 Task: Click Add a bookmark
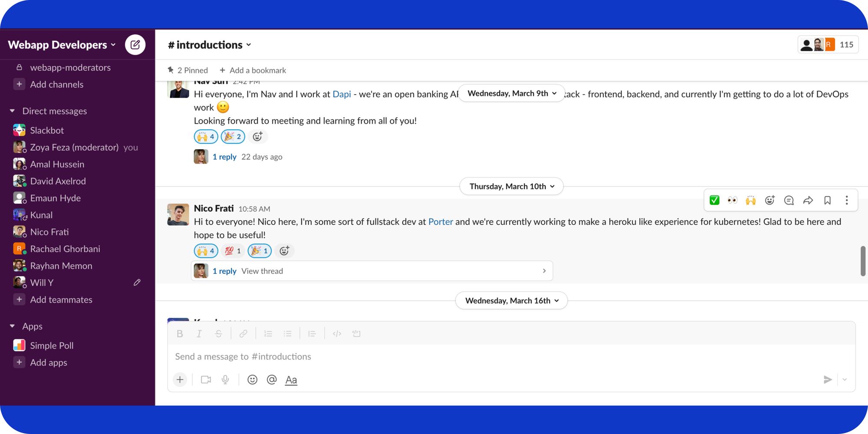click(253, 70)
